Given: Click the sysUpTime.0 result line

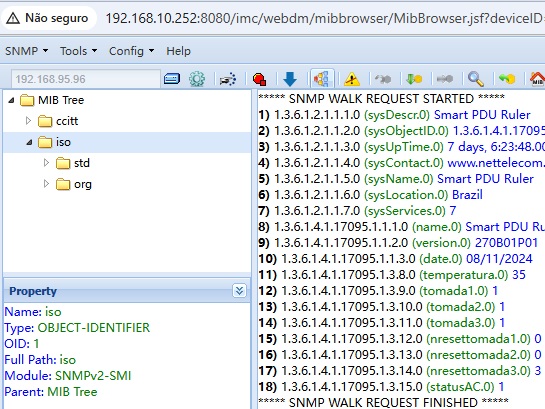Looking at the screenshot, I should click(401, 147).
